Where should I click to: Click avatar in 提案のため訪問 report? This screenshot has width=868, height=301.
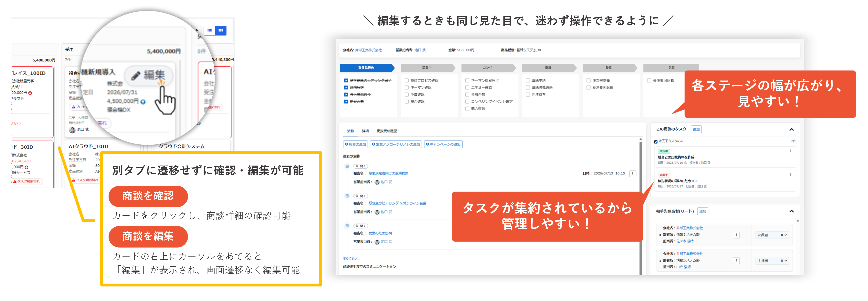point(377,242)
